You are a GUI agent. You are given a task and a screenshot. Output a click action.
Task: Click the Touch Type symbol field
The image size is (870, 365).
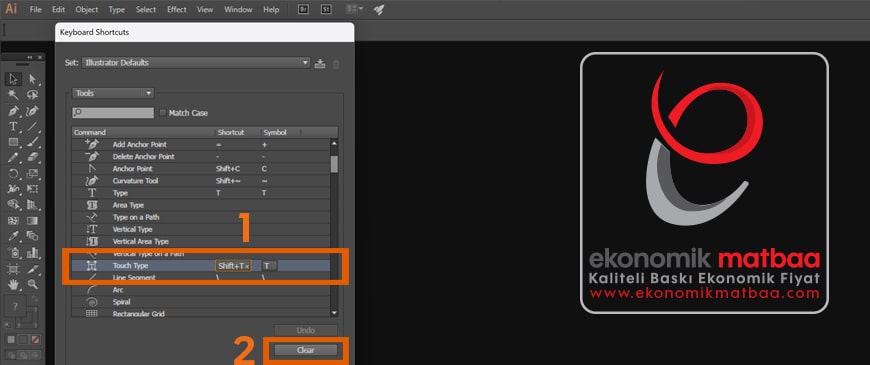tap(270, 266)
